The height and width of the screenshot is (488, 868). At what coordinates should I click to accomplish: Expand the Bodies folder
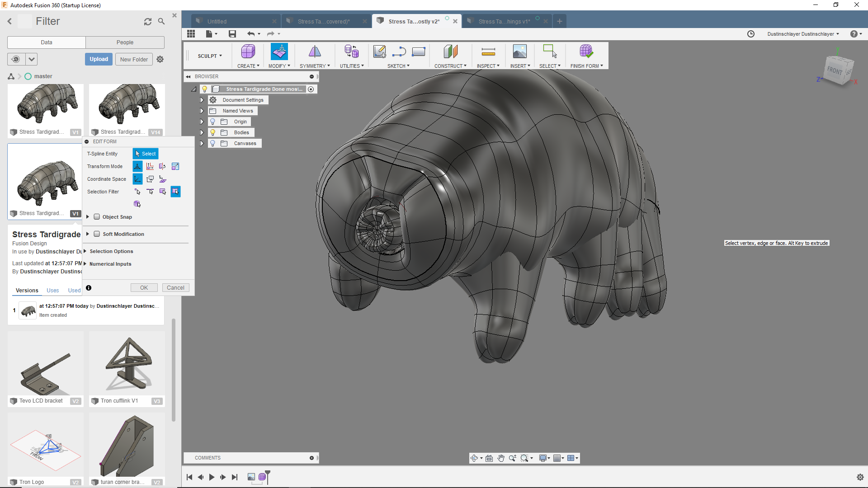pyautogui.click(x=202, y=132)
